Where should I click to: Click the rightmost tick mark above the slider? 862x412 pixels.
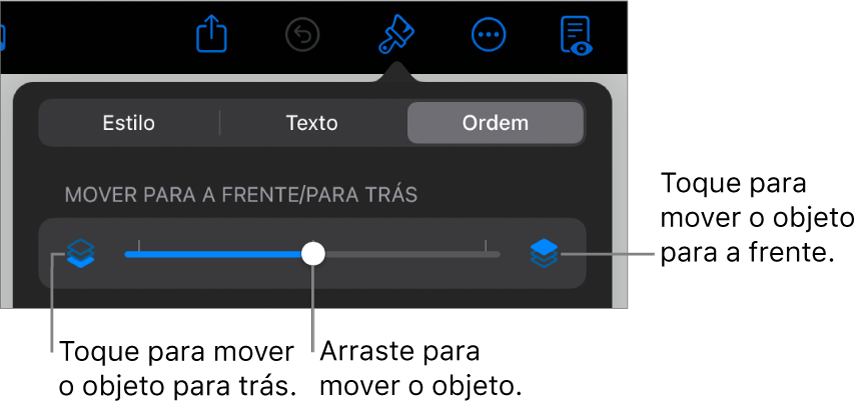[x=486, y=245]
